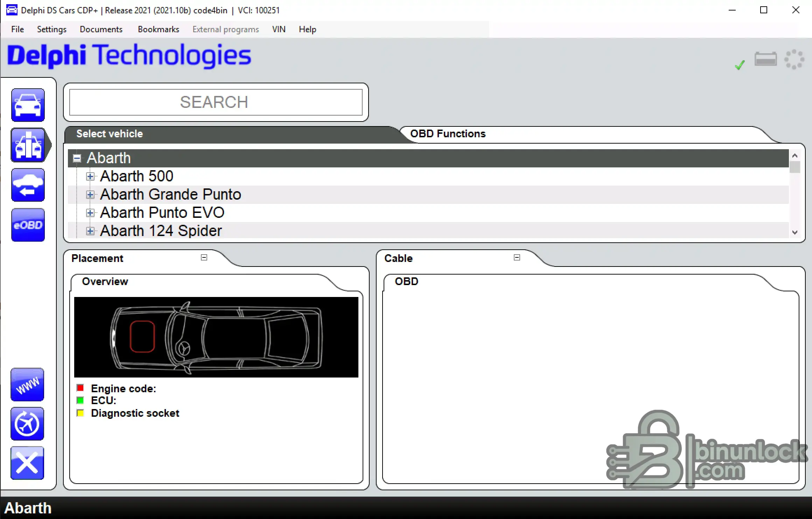
Task: Open the Help menu
Action: (308, 29)
